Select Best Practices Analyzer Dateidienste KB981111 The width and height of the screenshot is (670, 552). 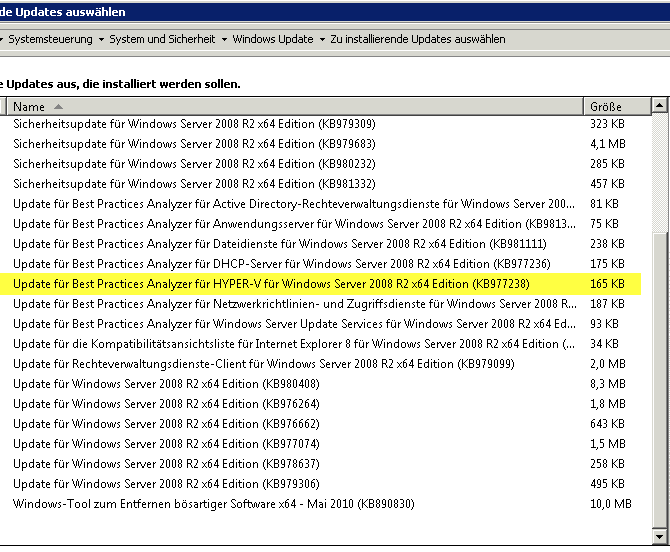(x=320, y=244)
